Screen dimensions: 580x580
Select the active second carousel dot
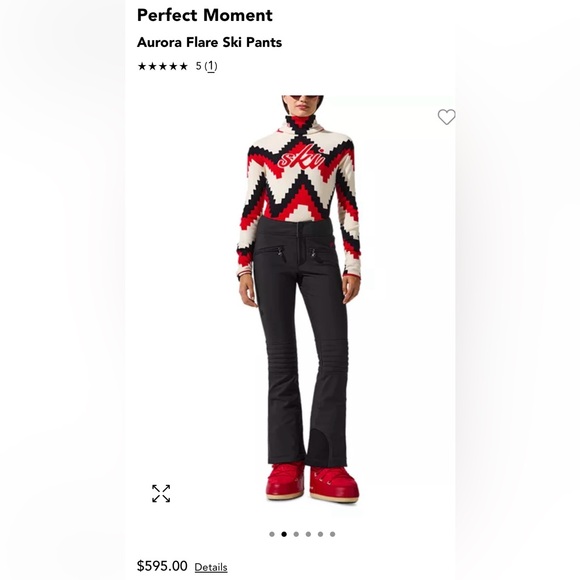pyautogui.click(x=284, y=534)
